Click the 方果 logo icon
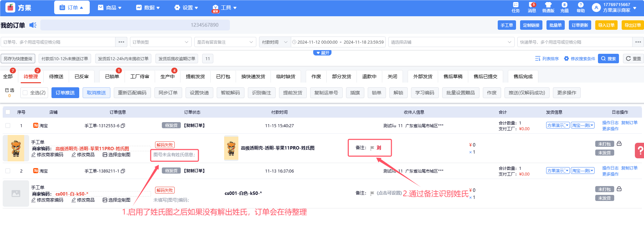 10,7
